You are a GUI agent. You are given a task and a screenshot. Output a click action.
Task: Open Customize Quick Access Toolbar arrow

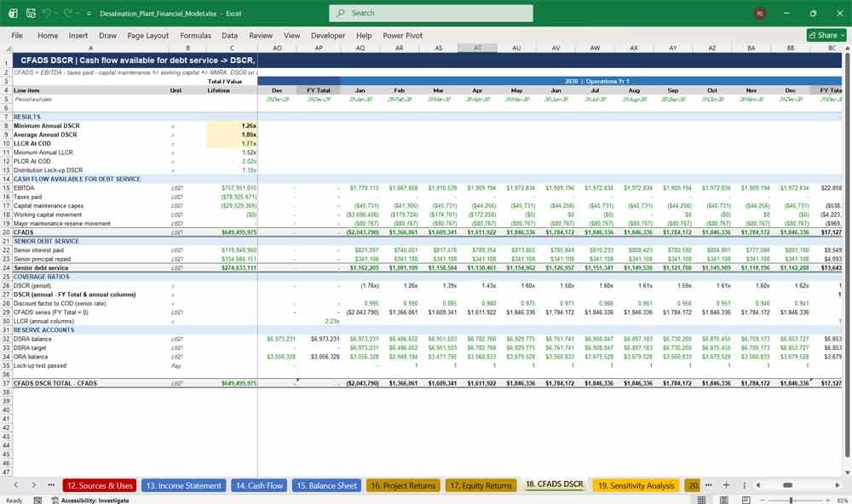(x=89, y=14)
